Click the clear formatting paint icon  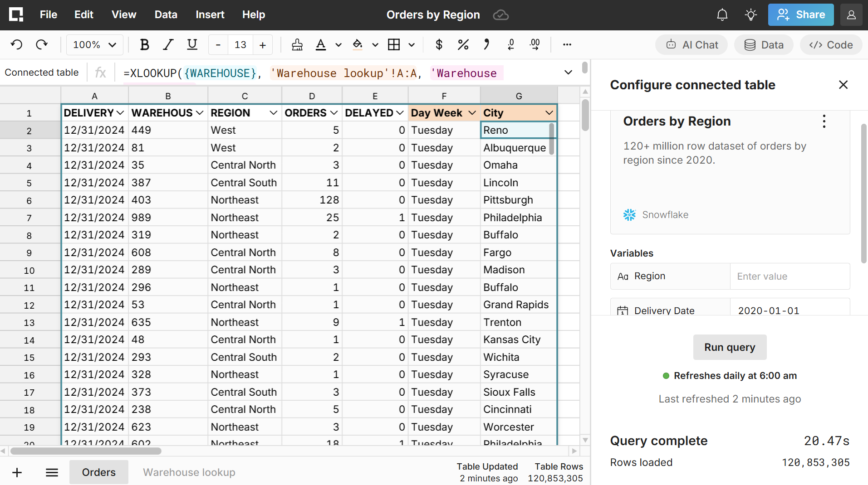(x=297, y=44)
